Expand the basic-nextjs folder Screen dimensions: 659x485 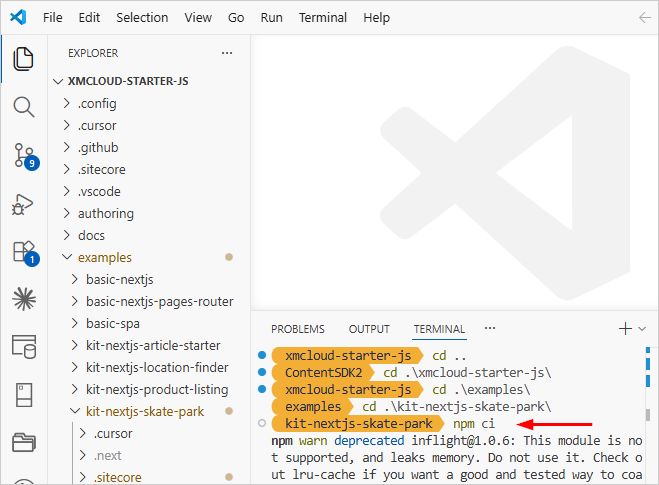point(149,279)
